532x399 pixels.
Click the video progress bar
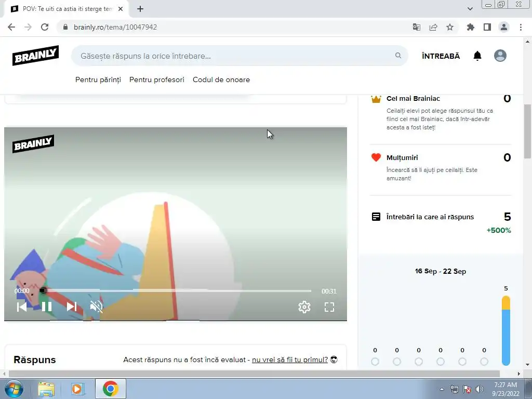coord(177,291)
